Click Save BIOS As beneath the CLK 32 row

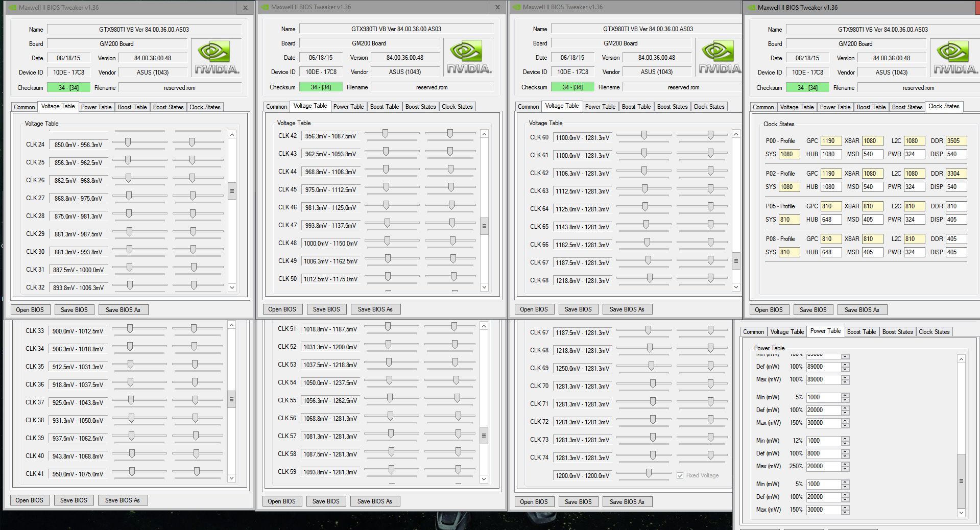tap(123, 310)
